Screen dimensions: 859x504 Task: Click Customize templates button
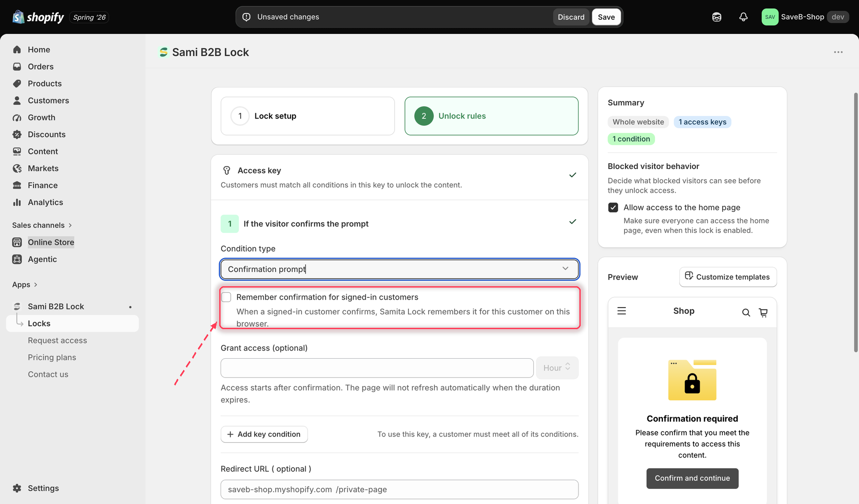pyautogui.click(x=728, y=277)
